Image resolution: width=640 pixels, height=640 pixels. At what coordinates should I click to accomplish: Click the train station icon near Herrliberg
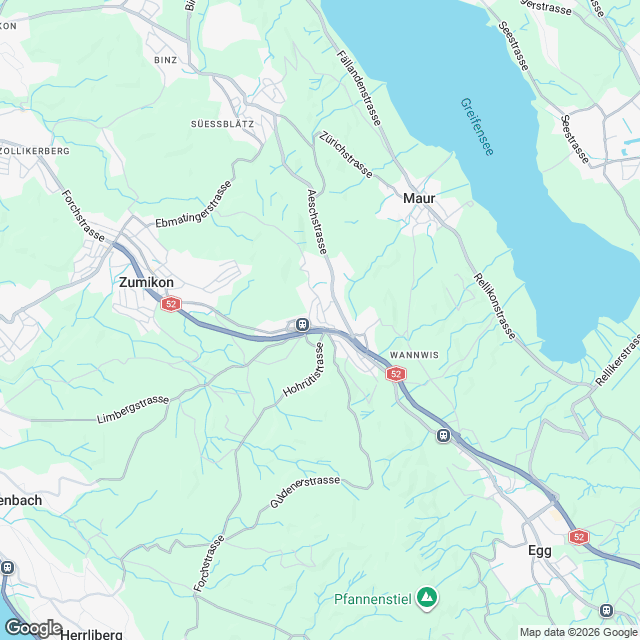(7, 568)
